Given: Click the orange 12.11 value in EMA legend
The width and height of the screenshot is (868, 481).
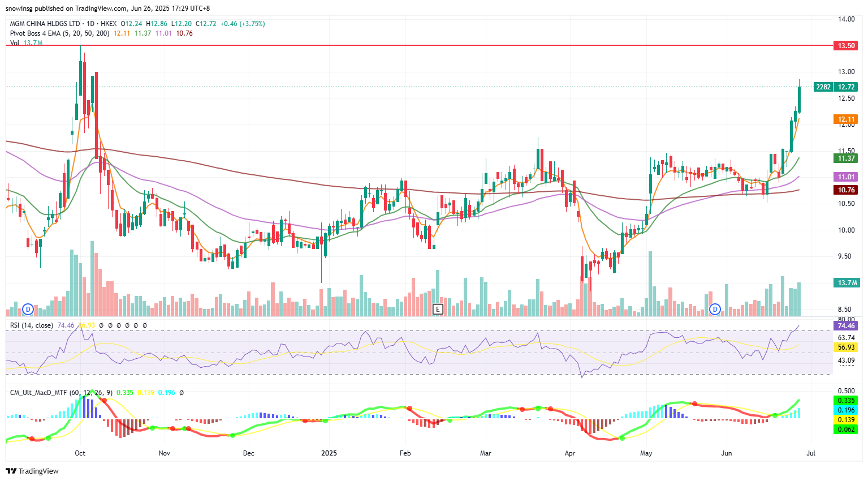Looking at the screenshot, I should tap(122, 33).
